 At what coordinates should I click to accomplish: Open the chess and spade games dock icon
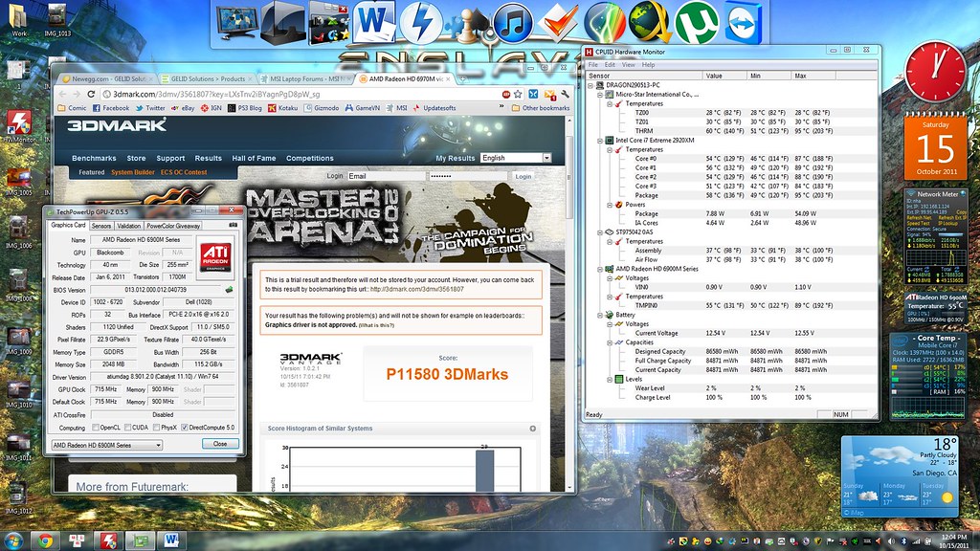tap(469, 25)
